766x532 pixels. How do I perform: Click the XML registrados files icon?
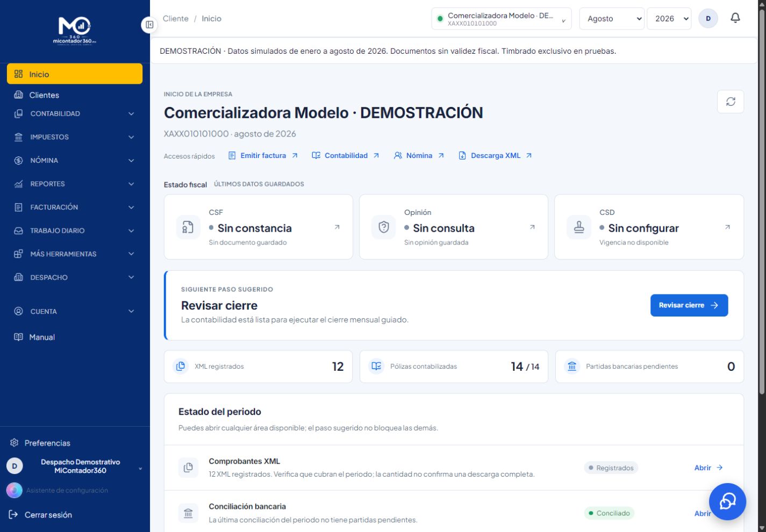coord(181,366)
